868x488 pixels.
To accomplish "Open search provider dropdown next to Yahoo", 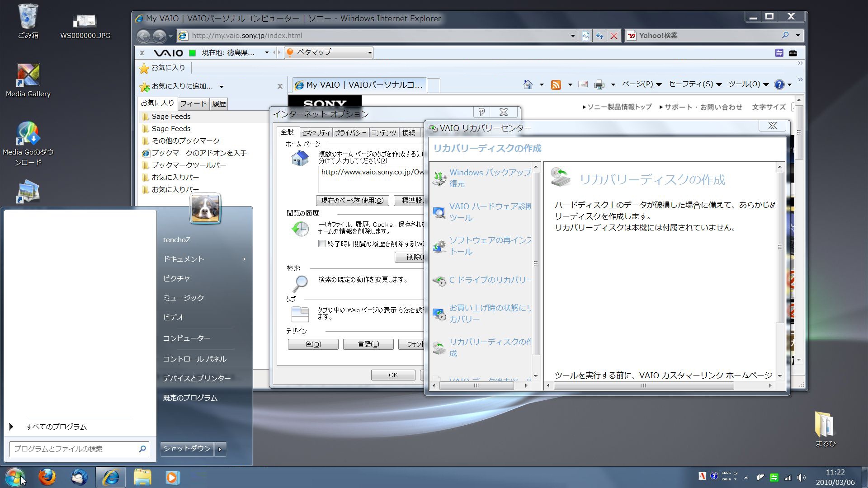I will point(798,35).
